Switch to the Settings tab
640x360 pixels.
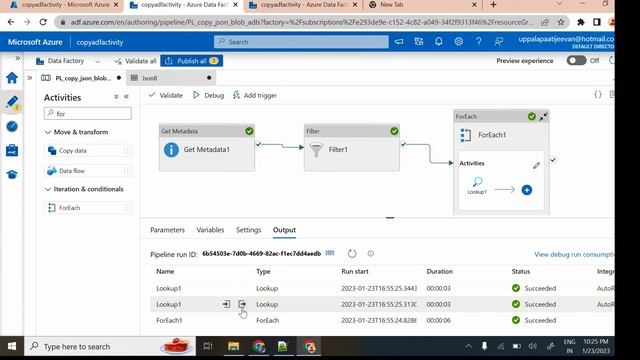248,230
